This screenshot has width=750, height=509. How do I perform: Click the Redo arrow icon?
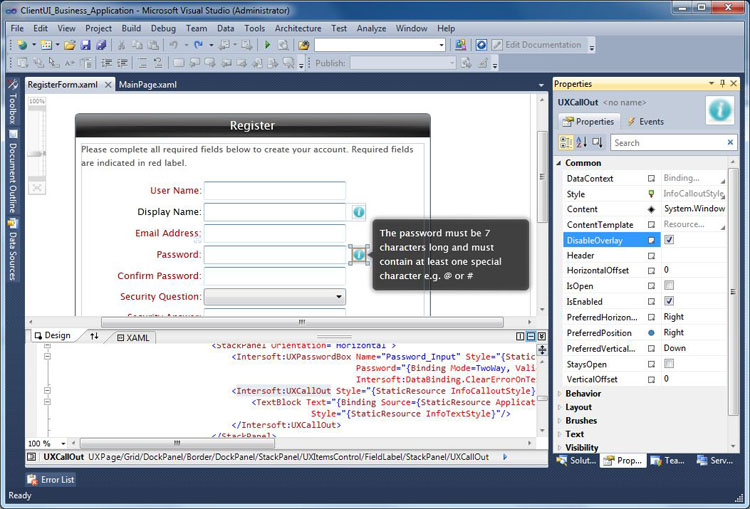198,45
